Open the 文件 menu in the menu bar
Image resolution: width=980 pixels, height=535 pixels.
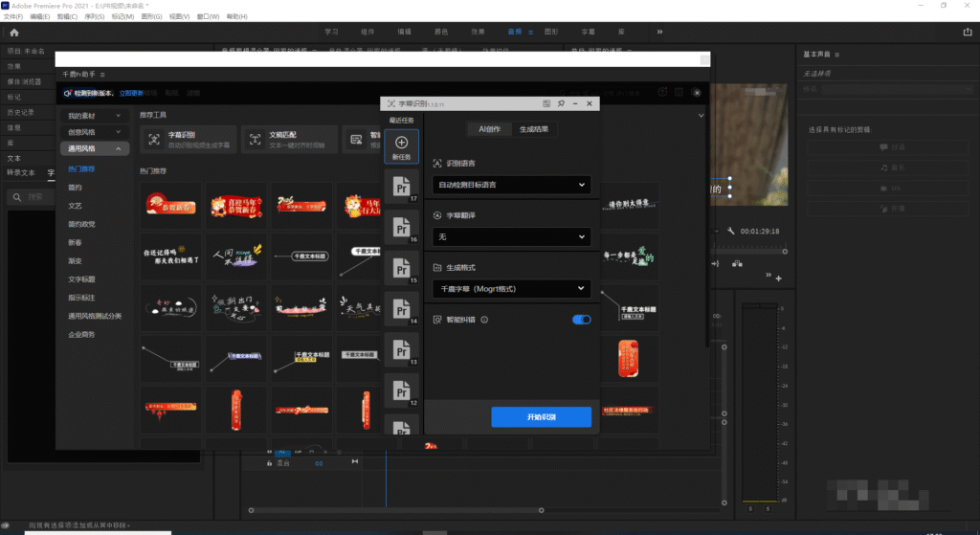[x=12, y=17]
